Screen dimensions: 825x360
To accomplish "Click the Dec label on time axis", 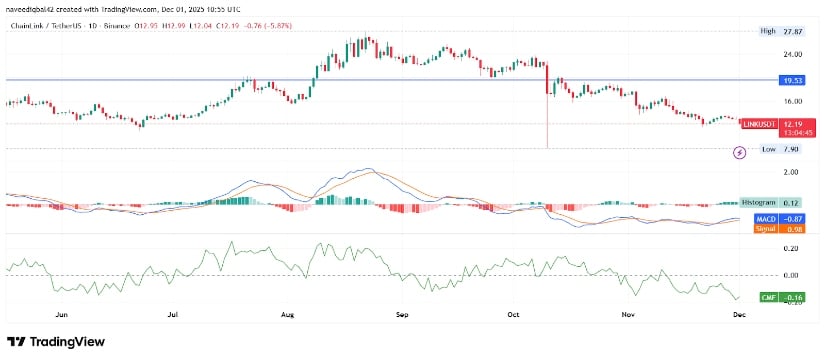I will click(738, 315).
